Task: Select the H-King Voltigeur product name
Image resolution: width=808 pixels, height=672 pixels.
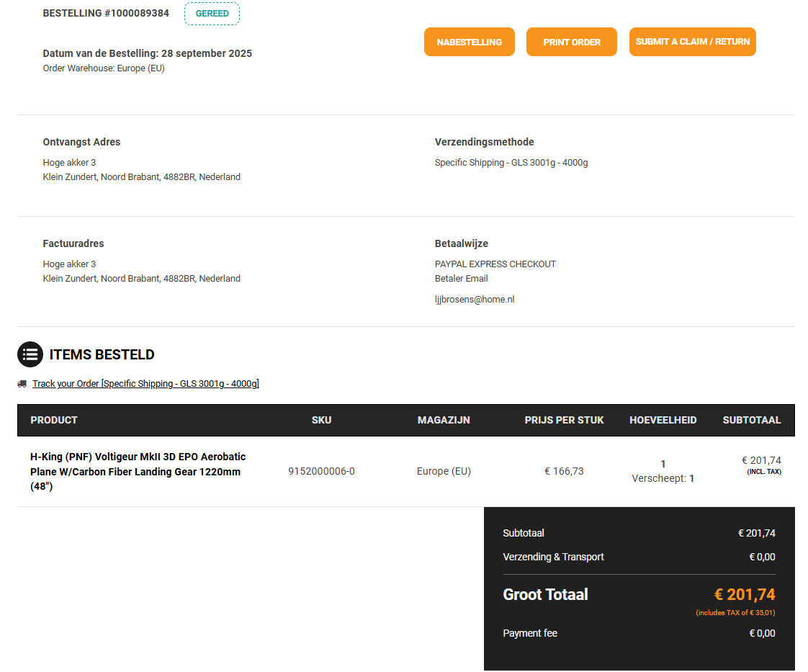Action: 138,472
